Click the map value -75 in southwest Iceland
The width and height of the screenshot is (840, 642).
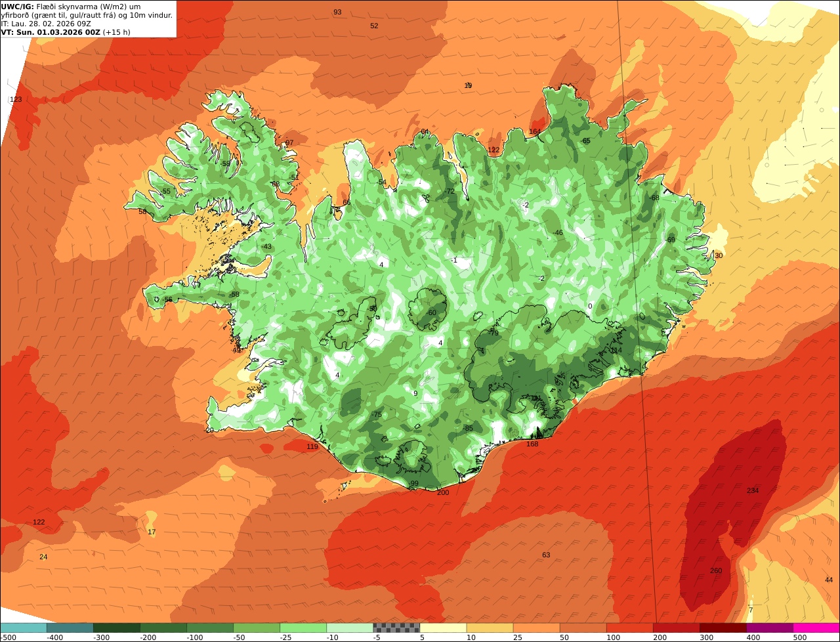click(376, 414)
